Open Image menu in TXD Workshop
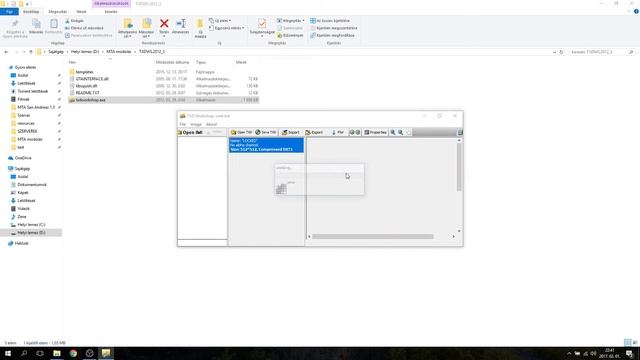Image resolution: width=640 pixels, height=360 pixels. [x=196, y=124]
